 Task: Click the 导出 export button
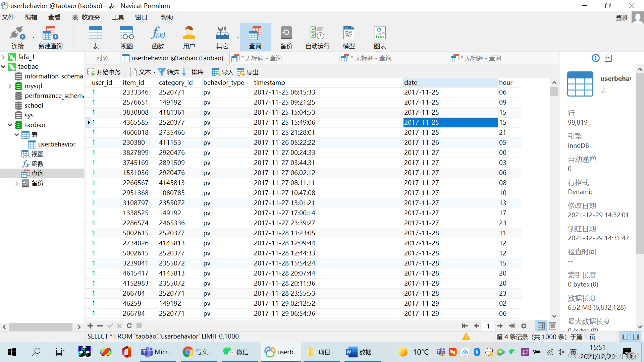click(x=248, y=72)
